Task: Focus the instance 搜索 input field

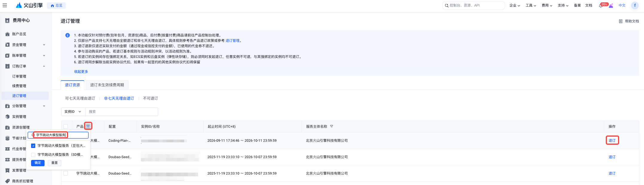Action: [x=122, y=112]
